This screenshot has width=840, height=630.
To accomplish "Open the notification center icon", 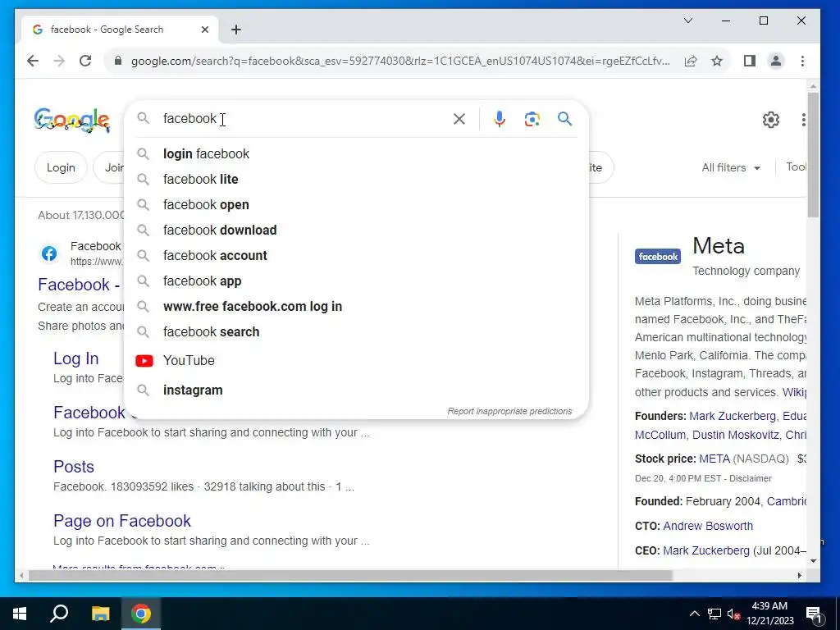I will 814,614.
